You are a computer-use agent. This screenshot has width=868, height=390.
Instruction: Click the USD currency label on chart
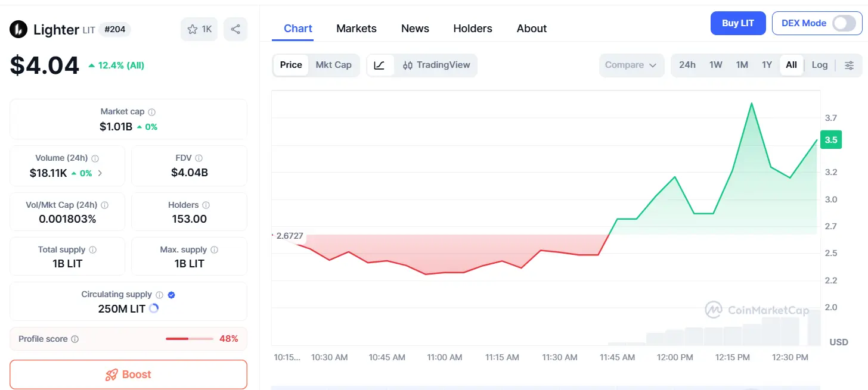click(x=839, y=342)
